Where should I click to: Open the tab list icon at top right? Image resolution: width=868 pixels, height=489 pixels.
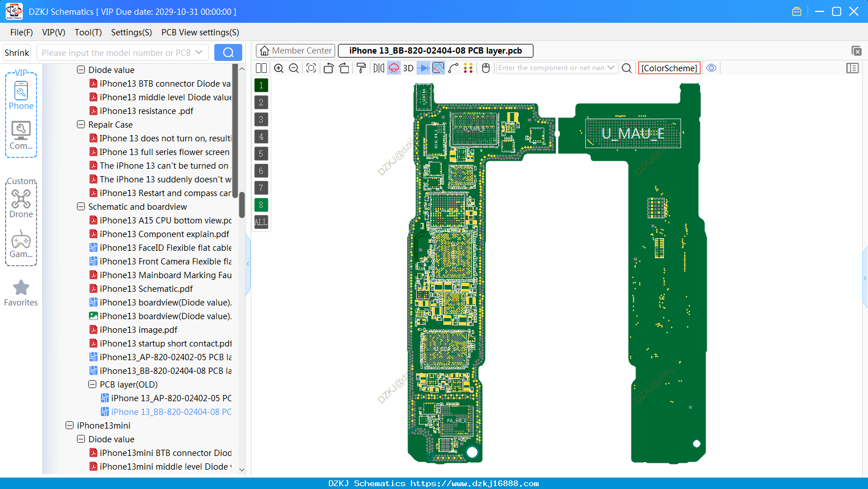tap(856, 51)
